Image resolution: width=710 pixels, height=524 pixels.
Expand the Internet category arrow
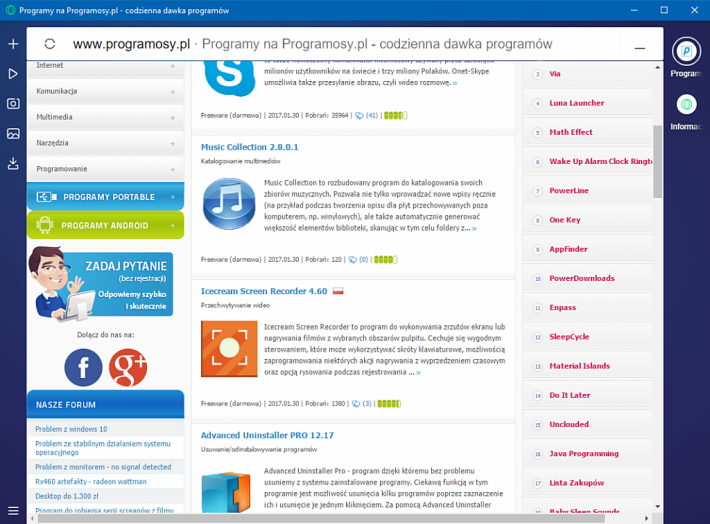[x=173, y=66]
